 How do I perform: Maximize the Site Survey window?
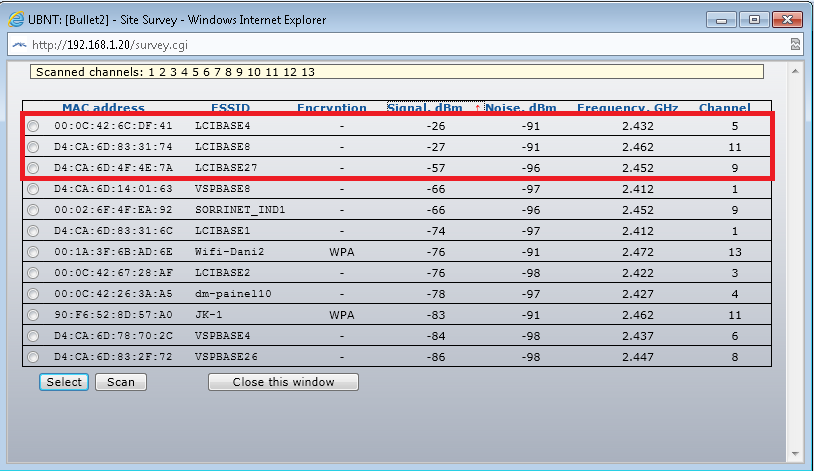754,20
